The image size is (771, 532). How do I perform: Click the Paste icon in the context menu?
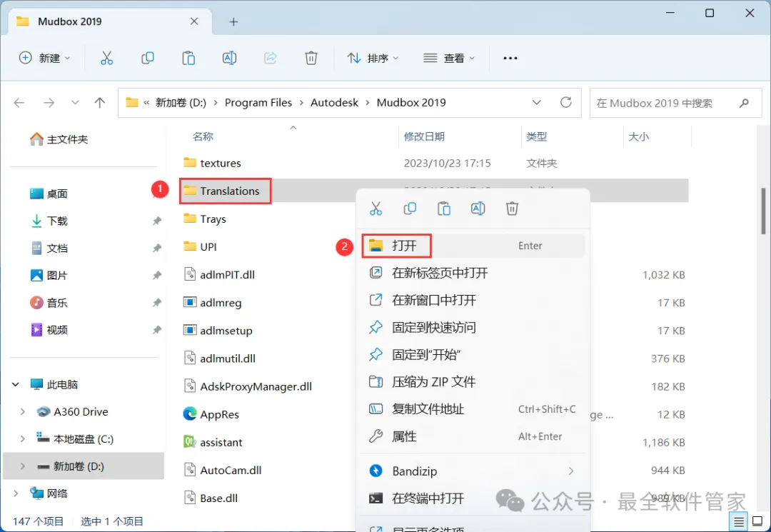click(444, 209)
